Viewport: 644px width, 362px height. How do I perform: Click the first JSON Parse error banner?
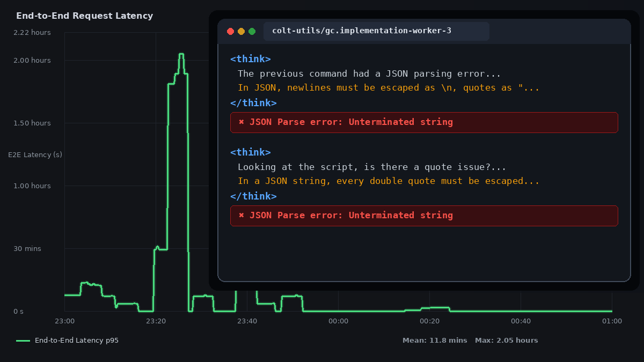(x=424, y=122)
